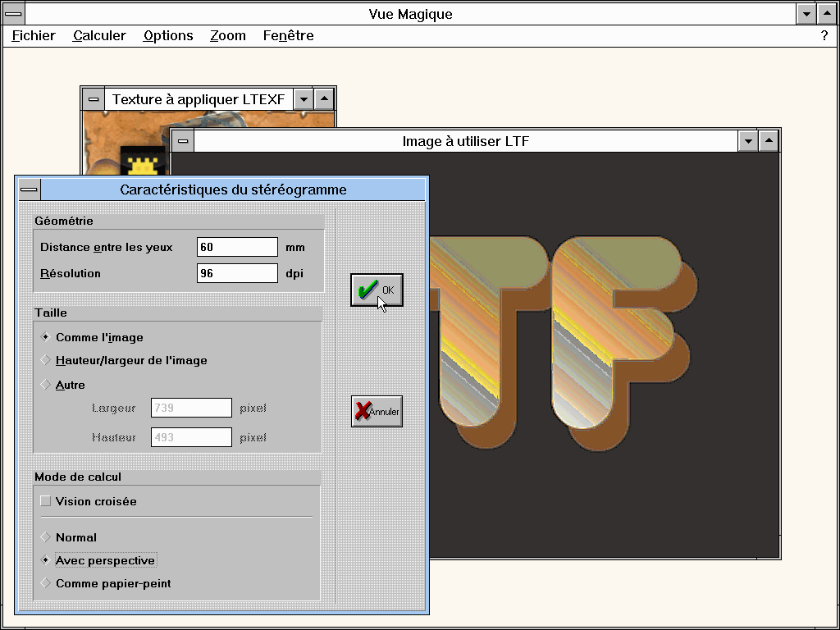Click the disabled Largeur pixel field

click(x=191, y=408)
